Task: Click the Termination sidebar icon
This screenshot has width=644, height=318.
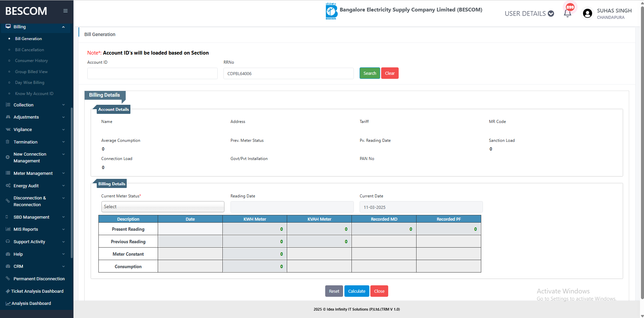Action: click(8, 142)
